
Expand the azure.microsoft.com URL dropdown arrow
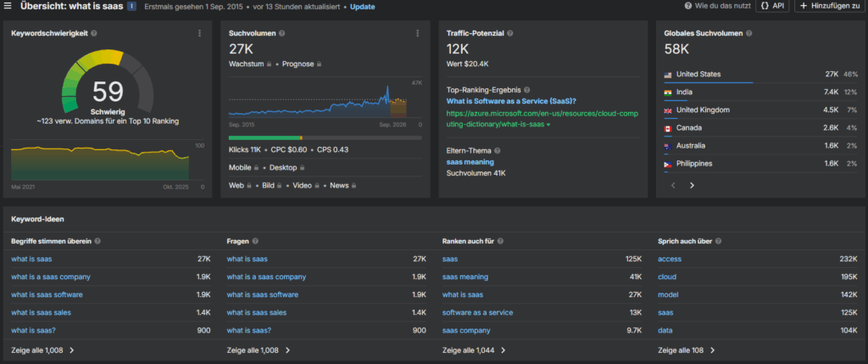pyautogui.click(x=548, y=126)
